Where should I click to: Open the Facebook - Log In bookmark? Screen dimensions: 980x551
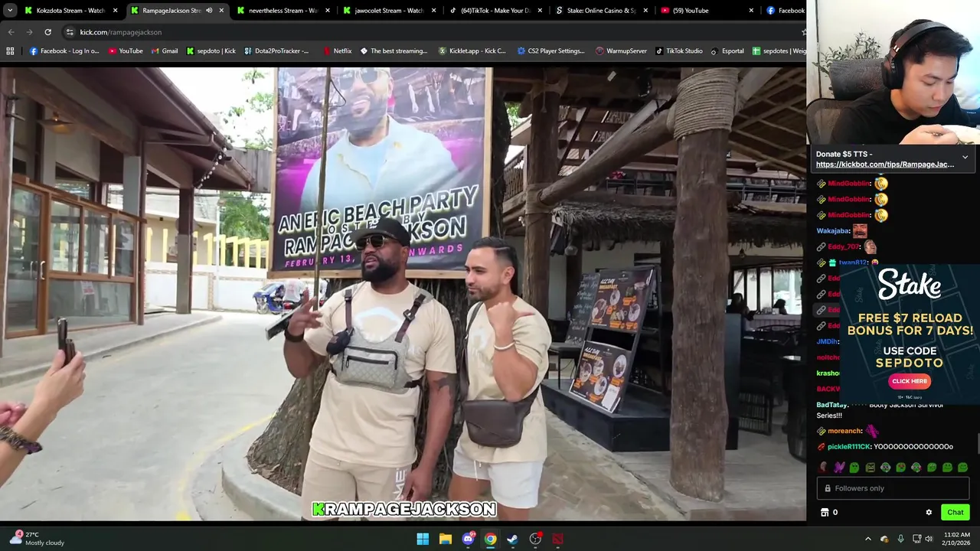[x=64, y=51]
